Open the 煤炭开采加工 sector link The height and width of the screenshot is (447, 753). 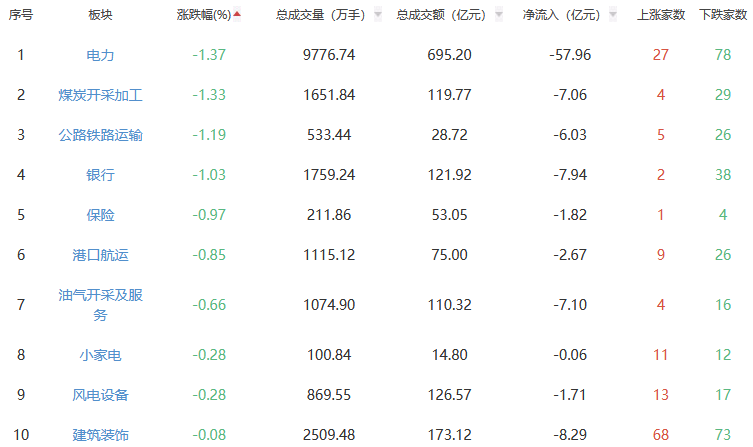pyautogui.click(x=100, y=95)
